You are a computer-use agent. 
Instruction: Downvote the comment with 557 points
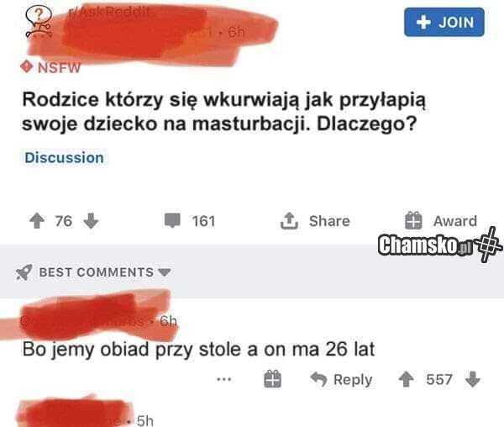click(x=472, y=379)
